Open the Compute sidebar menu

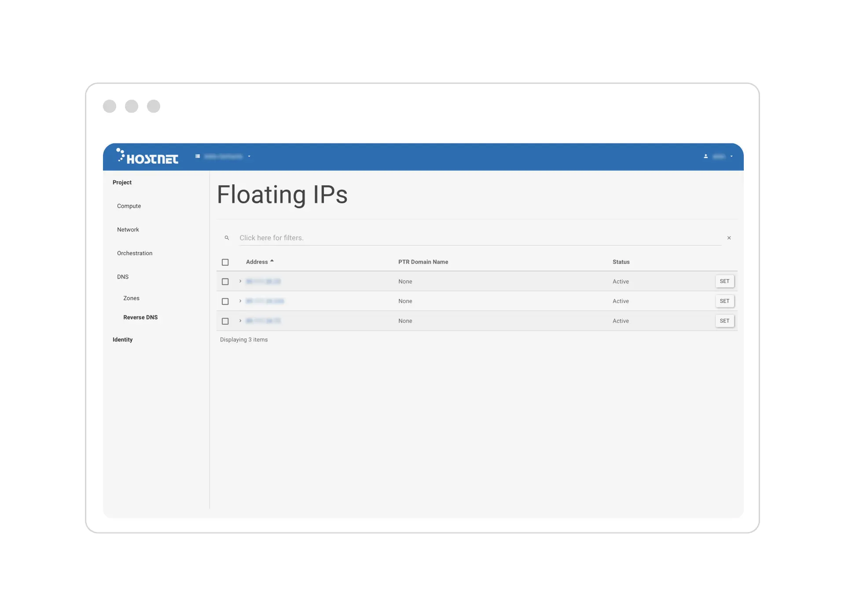(129, 206)
